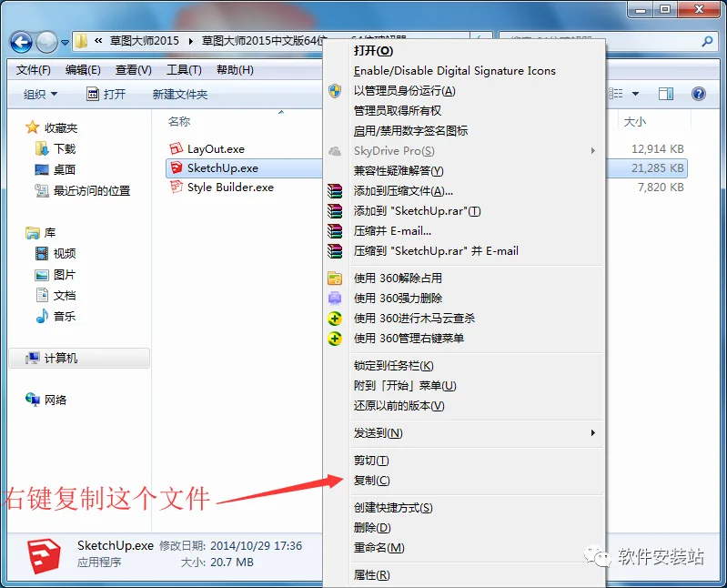The width and height of the screenshot is (727, 588).
Task: Open 图片 library
Action: pyautogui.click(x=56, y=275)
